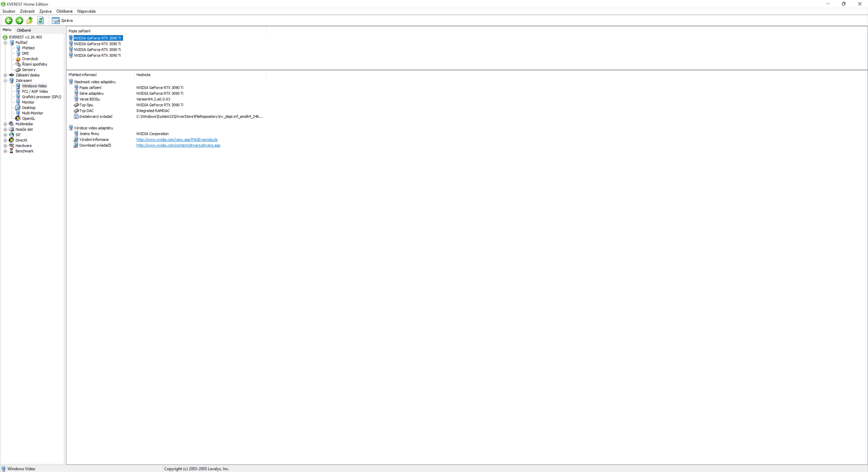Collapse the Počítač tree node

pos(5,43)
